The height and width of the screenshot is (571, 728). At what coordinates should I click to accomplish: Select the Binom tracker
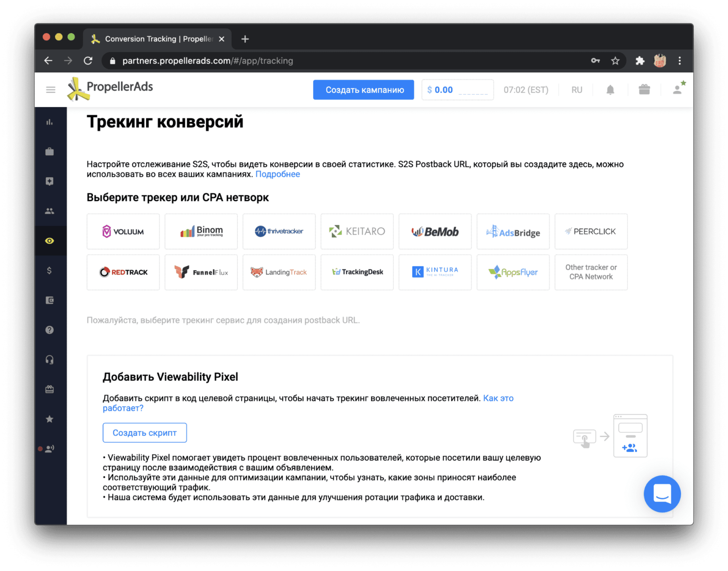[201, 231]
